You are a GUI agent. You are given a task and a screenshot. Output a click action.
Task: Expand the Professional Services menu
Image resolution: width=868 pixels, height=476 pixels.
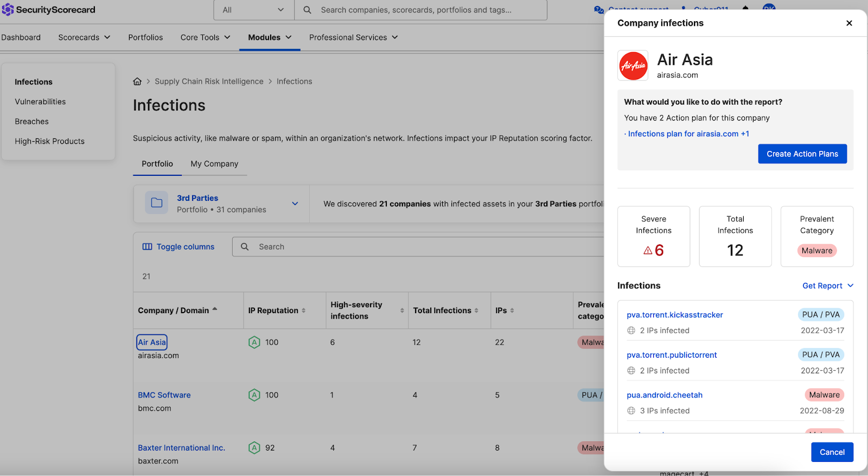click(x=353, y=37)
